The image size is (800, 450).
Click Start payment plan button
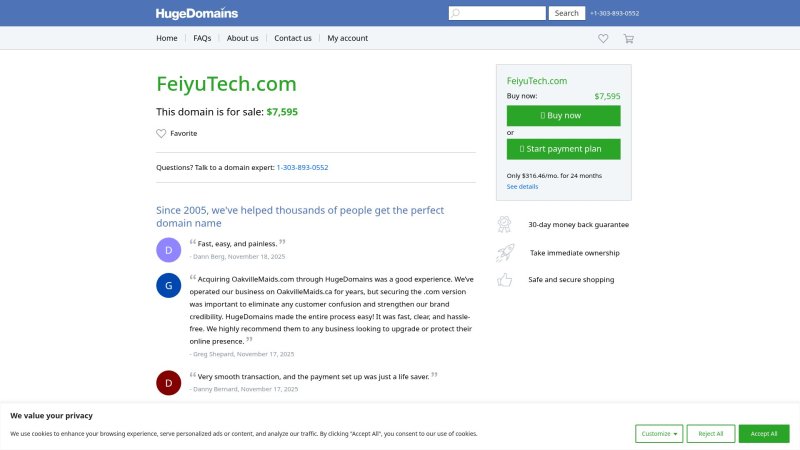pyautogui.click(x=563, y=149)
